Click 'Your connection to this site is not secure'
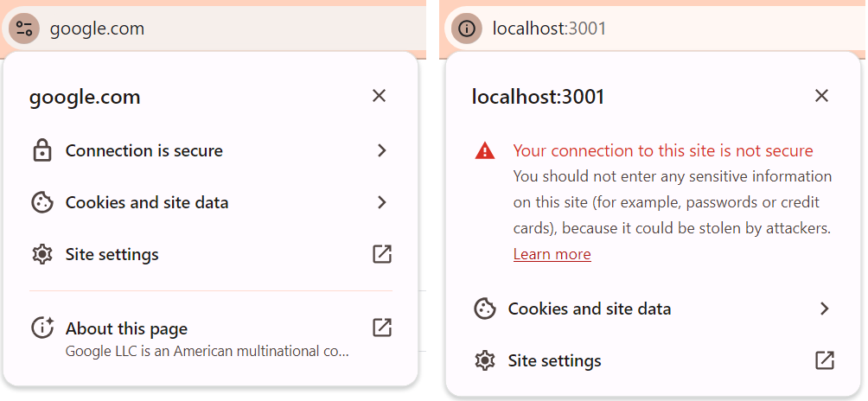 [663, 150]
